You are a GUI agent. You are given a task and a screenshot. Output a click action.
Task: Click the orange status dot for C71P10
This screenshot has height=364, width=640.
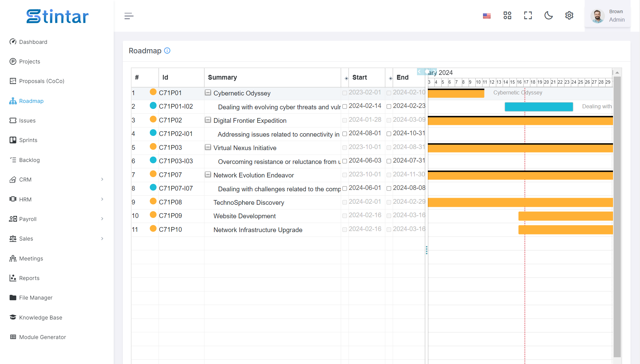(153, 228)
